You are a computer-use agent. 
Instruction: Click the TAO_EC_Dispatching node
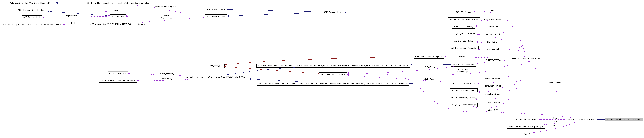(x=463, y=27)
